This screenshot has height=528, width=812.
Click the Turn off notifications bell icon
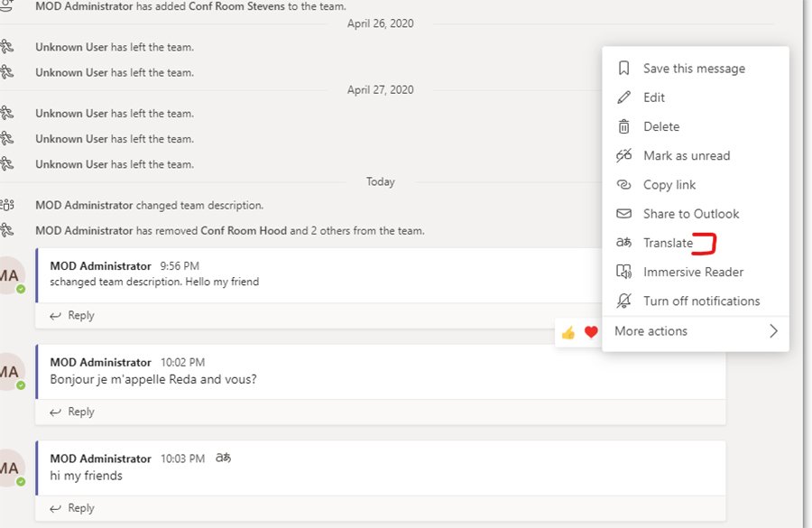coord(624,301)
